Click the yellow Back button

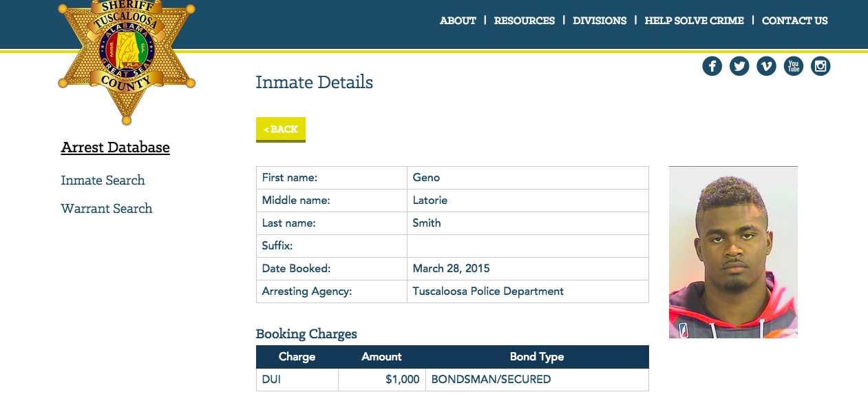pos(281,130)
